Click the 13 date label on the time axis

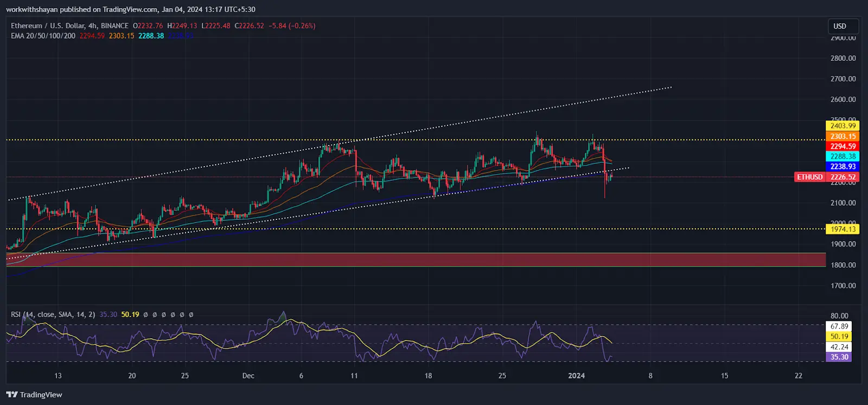click(58, 376)
